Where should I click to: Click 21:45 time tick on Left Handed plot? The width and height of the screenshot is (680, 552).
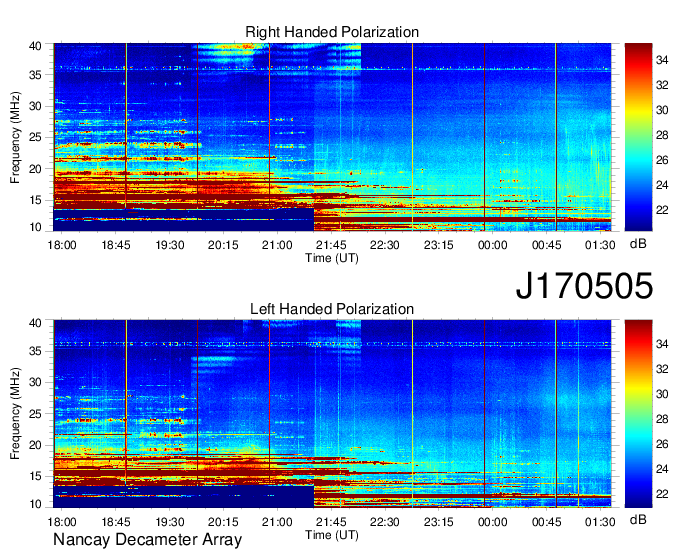coord(331,522)
